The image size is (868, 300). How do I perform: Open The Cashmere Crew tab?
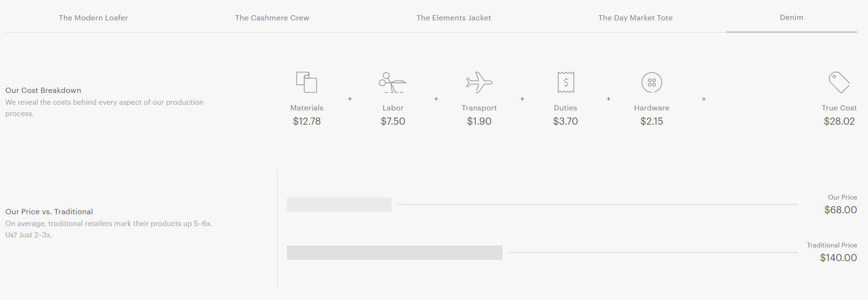point(272,18)
